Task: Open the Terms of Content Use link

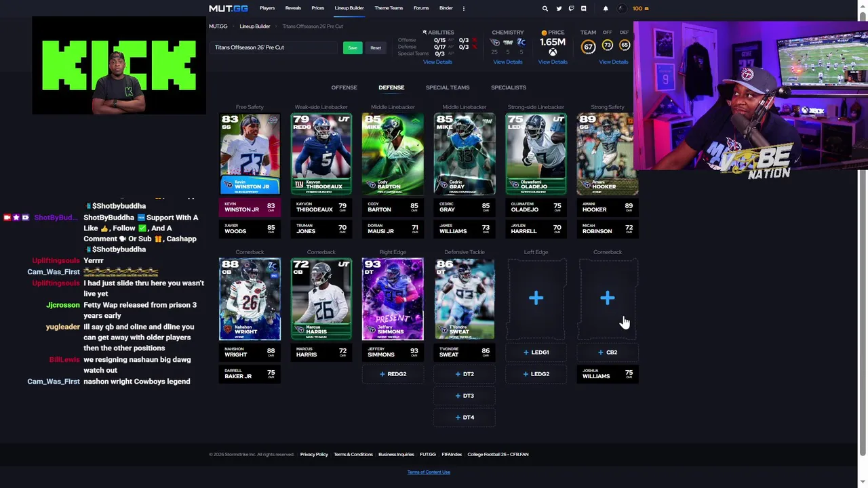Action: (x=429, y=472)
